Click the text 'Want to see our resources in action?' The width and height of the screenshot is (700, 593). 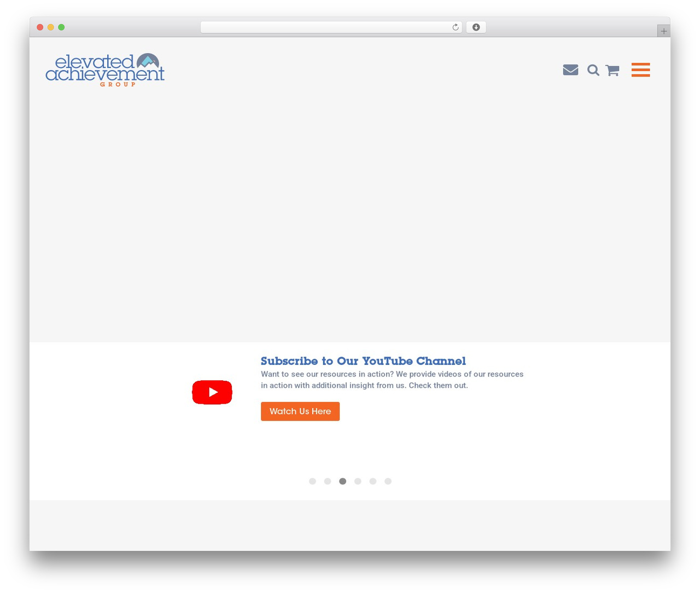click(x=327, y=374)
